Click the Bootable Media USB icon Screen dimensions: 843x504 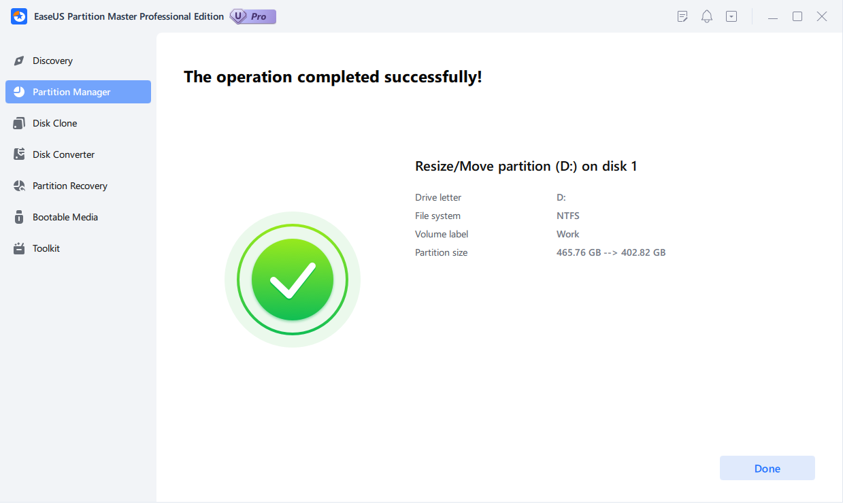19,218
